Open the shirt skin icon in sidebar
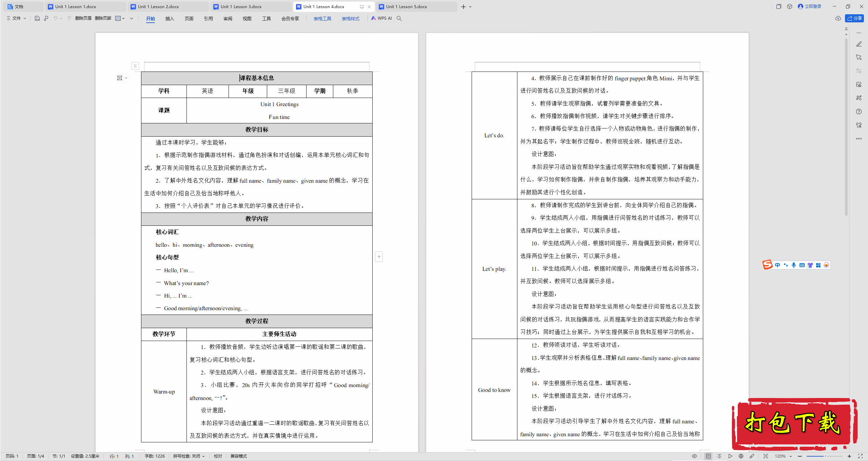 [859, 125]
